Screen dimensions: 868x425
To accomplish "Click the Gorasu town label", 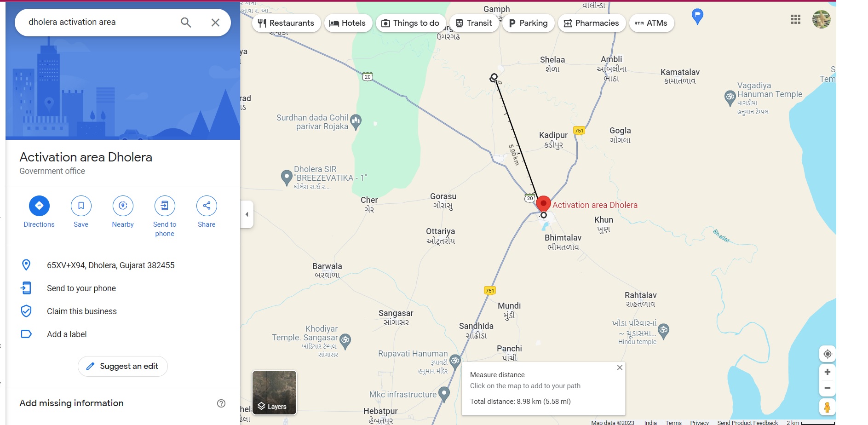I will pyautogui.click(x=443, y=201).
